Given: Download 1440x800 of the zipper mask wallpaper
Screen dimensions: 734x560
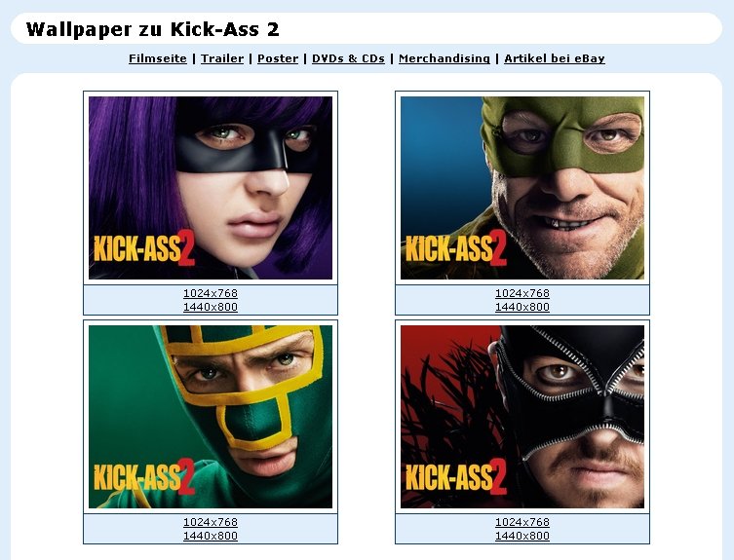Looking at the screenshot, I should pyautogui.click(x=522, y=536).
